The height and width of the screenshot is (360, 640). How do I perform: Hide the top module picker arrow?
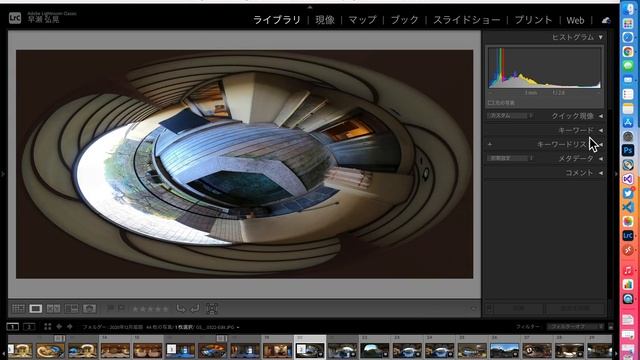[310, 7]
